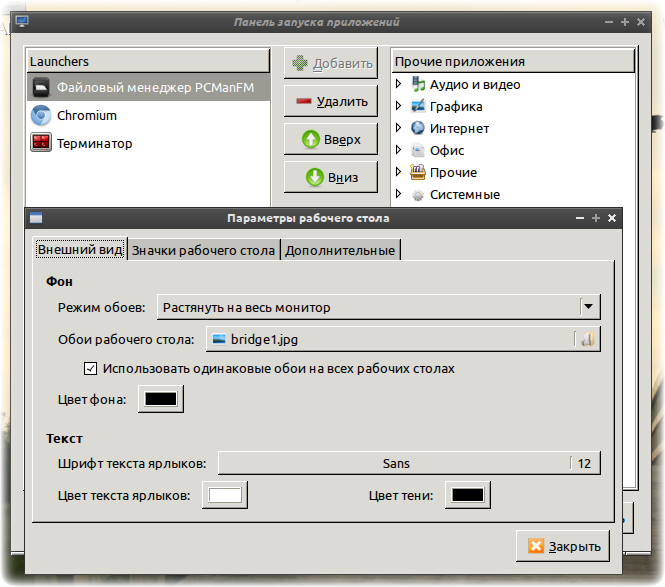Click the Системные gear icon
Viewport: 665px width, 587px height.
(418, 195)
